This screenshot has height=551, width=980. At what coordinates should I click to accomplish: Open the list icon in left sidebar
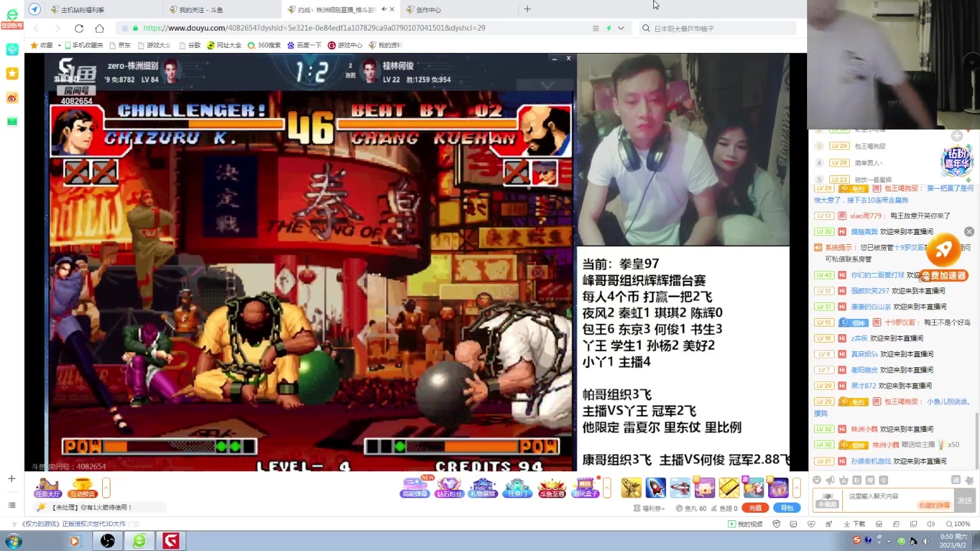click(11, 505)
